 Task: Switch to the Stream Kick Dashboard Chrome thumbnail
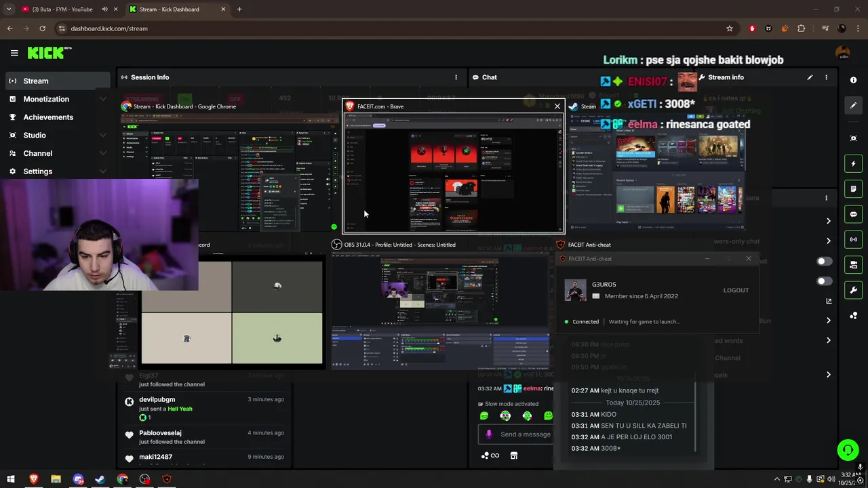pos(229,172)
